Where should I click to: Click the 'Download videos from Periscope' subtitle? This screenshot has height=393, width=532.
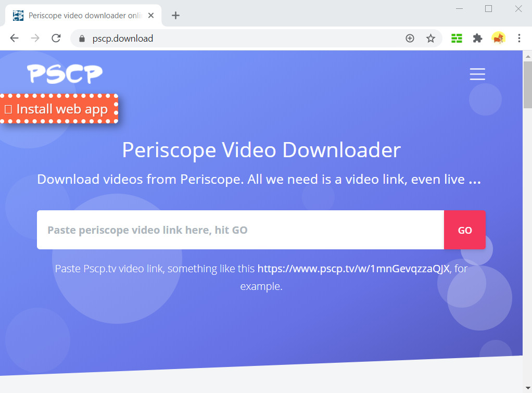tap(259, 179)
